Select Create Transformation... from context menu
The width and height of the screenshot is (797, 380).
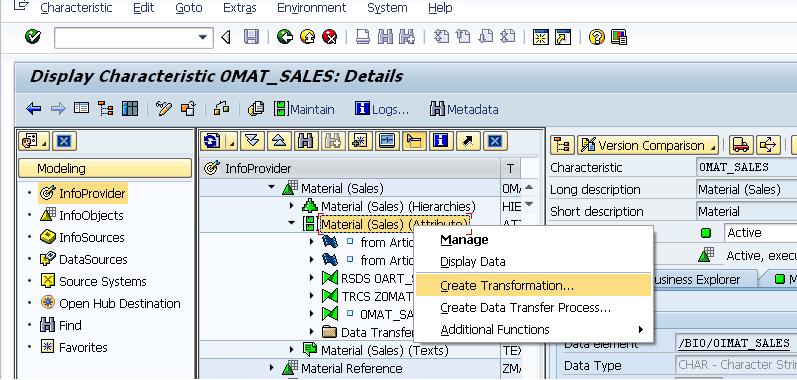tap(507, 286)
